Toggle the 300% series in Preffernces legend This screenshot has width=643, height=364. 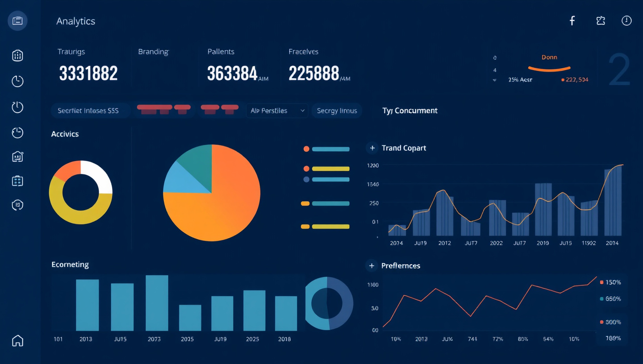pyautogui.click(x=610, y=322)
